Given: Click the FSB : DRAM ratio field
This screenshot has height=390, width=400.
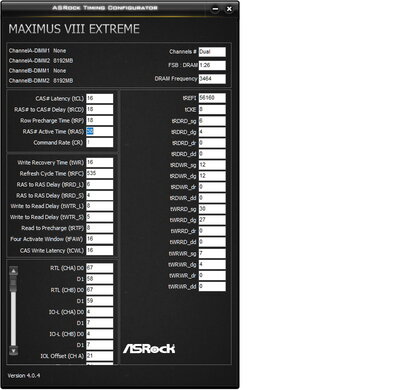Looking at the screenshot, I should 212,65.
